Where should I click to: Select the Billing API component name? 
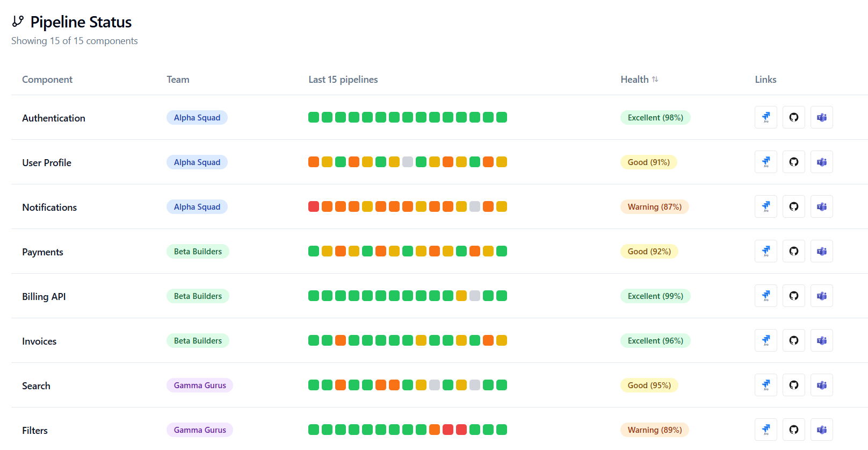(44, 297)
